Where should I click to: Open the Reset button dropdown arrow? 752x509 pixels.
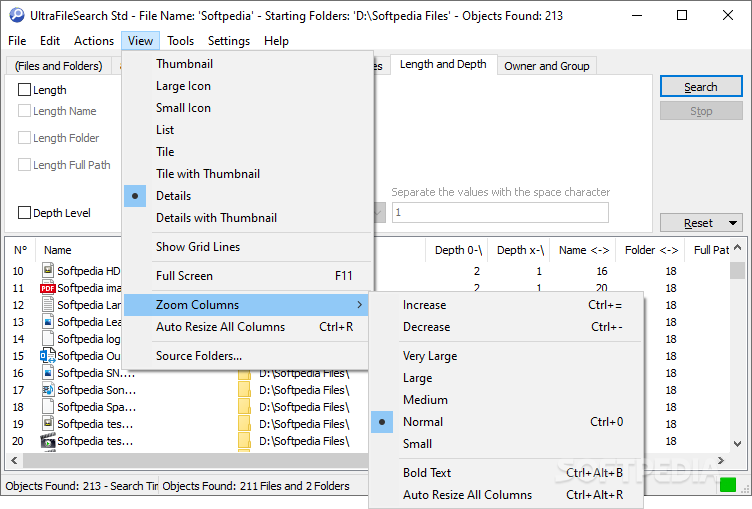click(733, 223)
